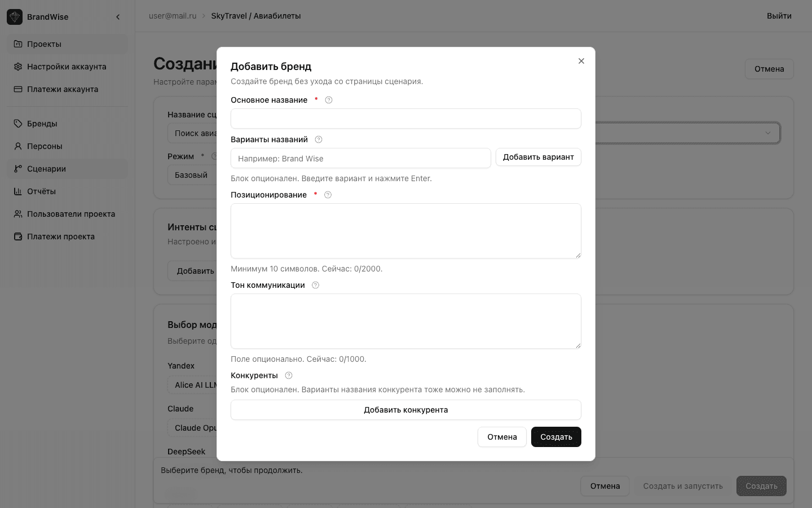Click the gear icon for Настройки аккаунта

pos(17,67)
